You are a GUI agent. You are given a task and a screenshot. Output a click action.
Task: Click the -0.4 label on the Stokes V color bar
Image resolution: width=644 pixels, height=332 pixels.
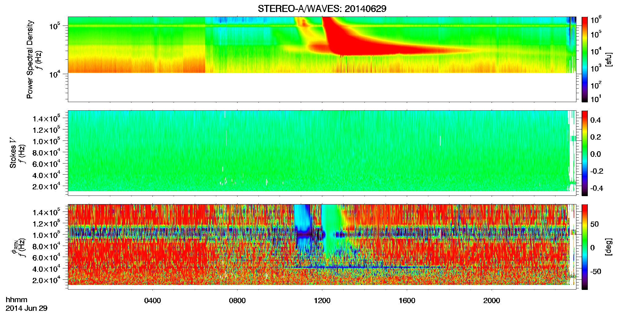(x=597, y=188)
